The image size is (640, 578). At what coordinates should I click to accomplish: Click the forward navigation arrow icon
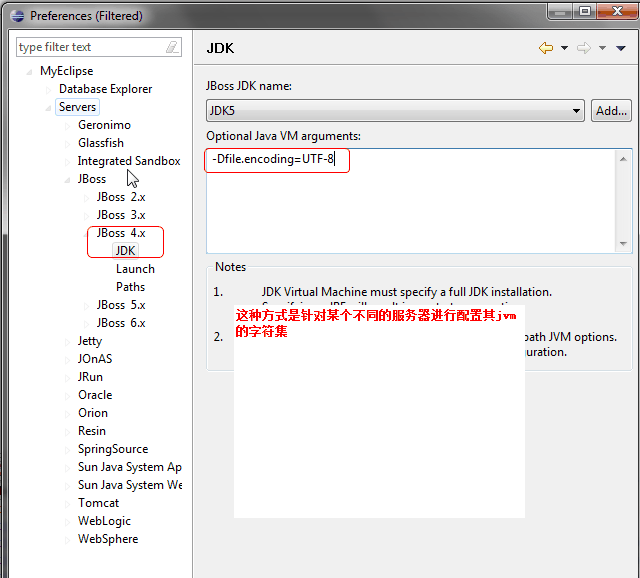584,48
